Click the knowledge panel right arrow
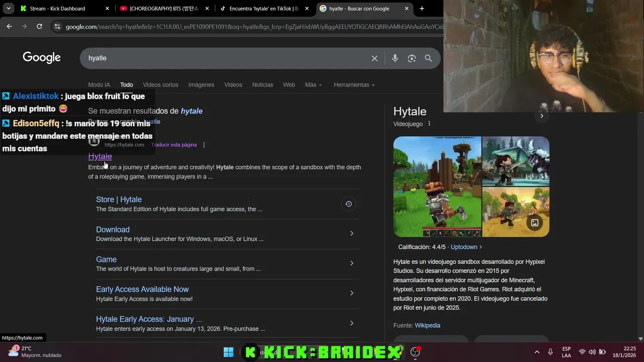This screenshot has width=644, height=362. coord(541,116)
